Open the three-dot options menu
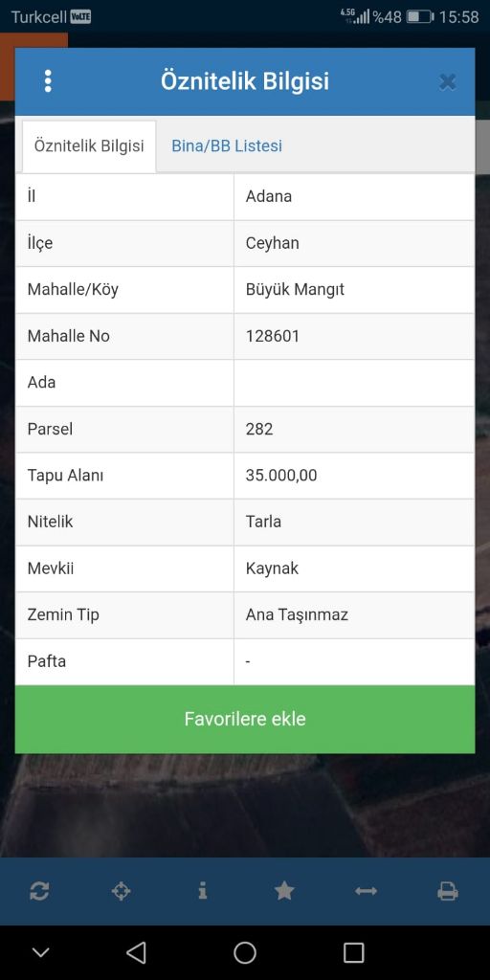 (48, 81)
